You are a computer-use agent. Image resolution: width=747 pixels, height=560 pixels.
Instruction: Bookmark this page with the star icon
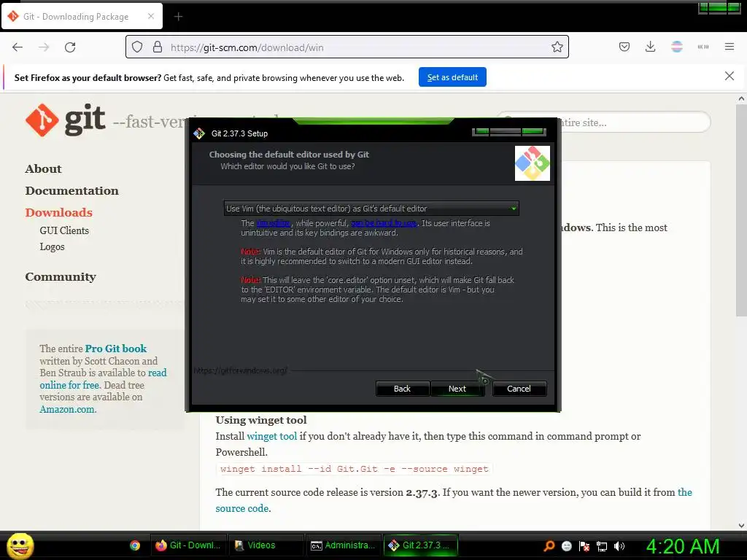(557, 47)
